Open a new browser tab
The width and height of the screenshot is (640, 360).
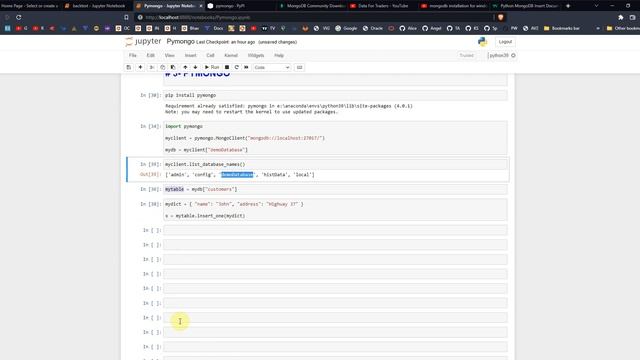pyautogui.click(x=568, y=6)
